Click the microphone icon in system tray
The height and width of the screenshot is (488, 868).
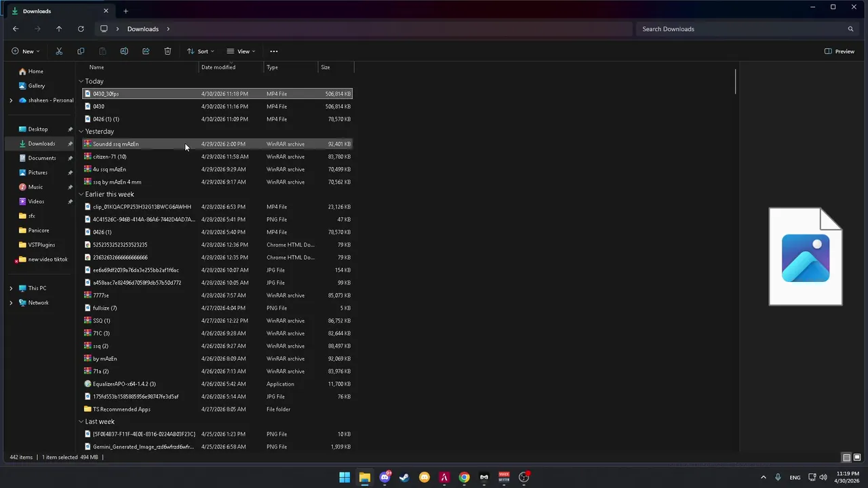(x=778, y=477)
